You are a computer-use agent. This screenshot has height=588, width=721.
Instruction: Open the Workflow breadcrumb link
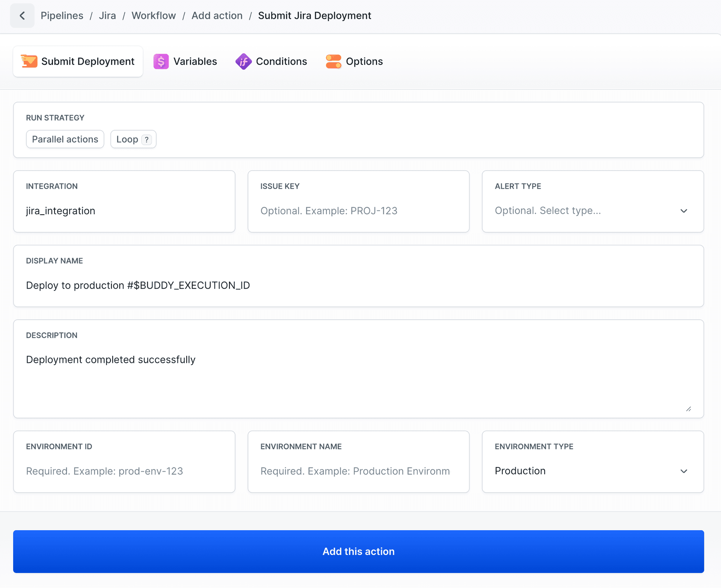click(x=153, y=15)
